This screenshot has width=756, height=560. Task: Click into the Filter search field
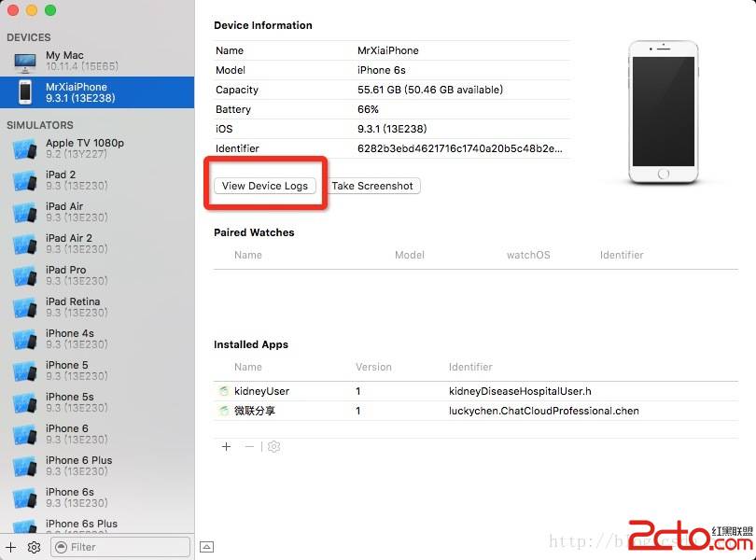coord(120,547)
